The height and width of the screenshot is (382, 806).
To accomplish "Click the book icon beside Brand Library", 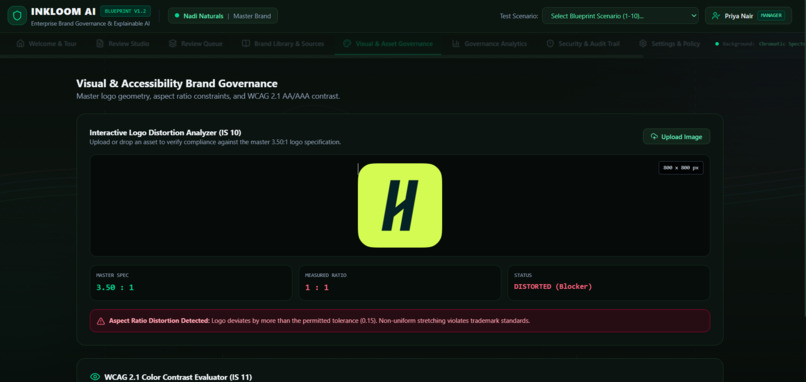I will [246, 44].
